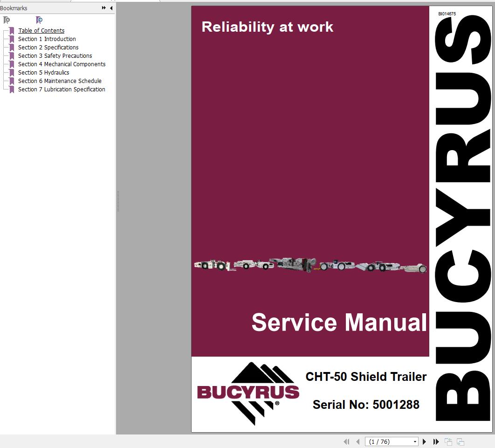Click the 'Serial No: 5001288' text
Viewport: 495px width, 448px height.
[366, 405]
